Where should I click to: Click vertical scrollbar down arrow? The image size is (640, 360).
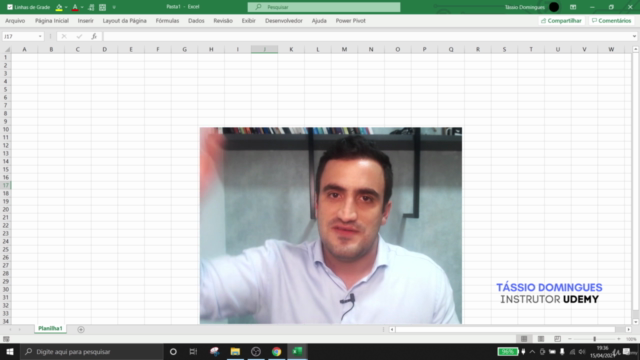636,322
